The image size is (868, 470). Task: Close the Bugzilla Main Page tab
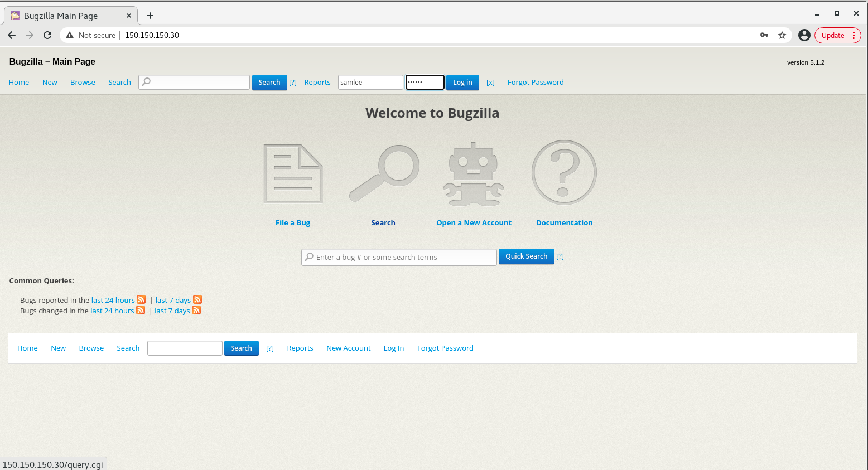(x=128, y=16)
